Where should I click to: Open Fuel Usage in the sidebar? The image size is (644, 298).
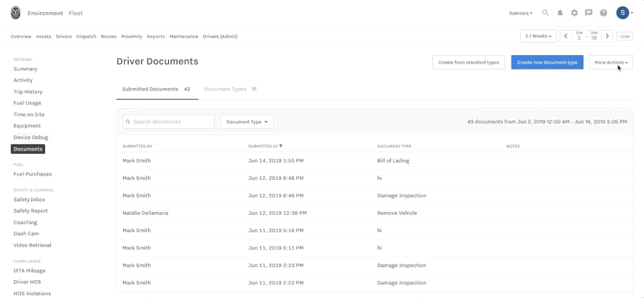pyautogui.click(x=27, y=102)
